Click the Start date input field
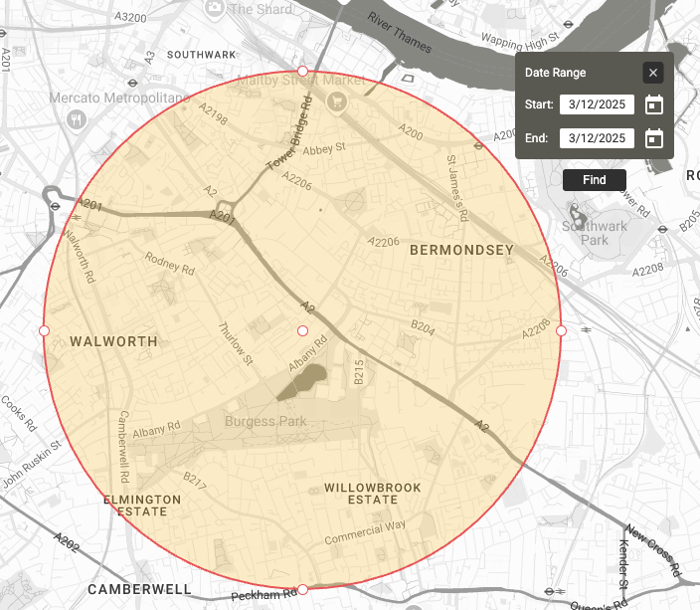 [597, 104]
